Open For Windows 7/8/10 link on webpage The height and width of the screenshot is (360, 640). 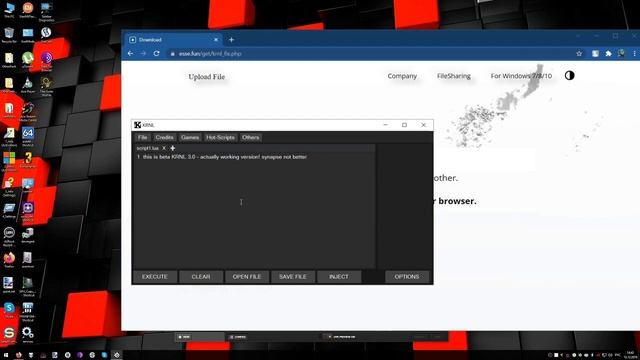tap(521, 76)
